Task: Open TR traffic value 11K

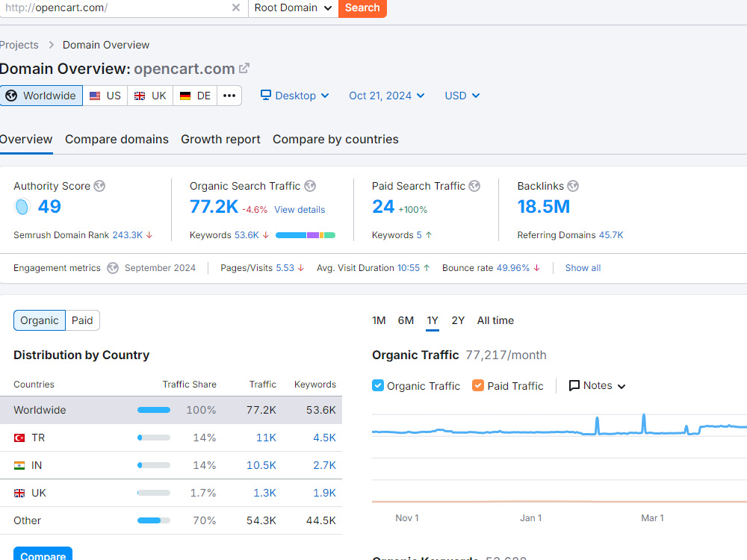Action: coord(267,438)
